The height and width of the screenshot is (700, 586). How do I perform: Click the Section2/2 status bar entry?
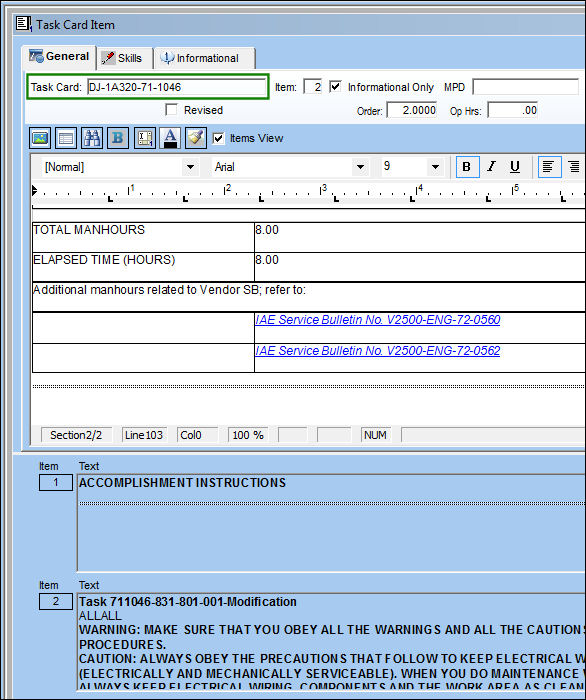pos(76,435)
